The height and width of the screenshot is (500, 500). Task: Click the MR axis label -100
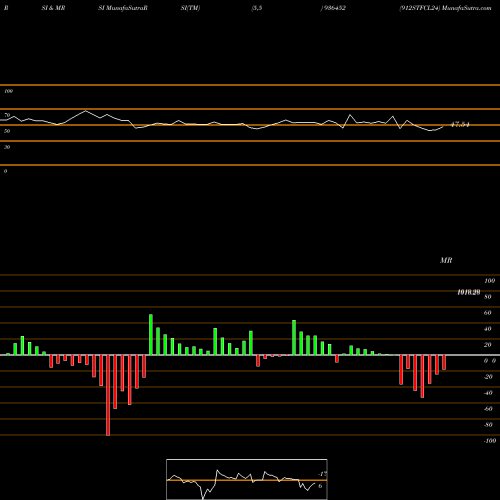490,441
